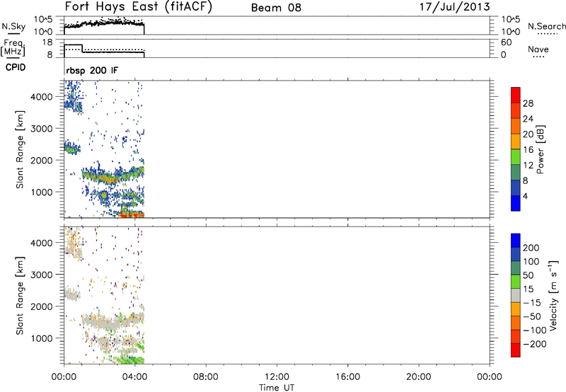This screenshot has height=392, width=566.
Task: Click the 'Velocity [m s⁻¹]' colorbar label
Action: [x=553, y=295]
